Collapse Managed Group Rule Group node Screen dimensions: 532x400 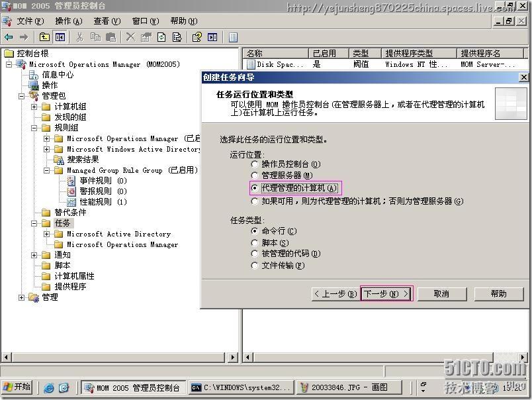coord(46,170)
